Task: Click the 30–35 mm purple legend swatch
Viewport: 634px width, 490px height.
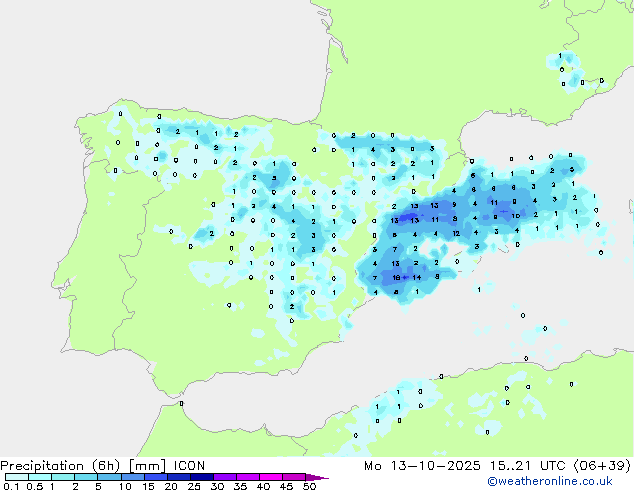Action: click(x=224, y=477)
